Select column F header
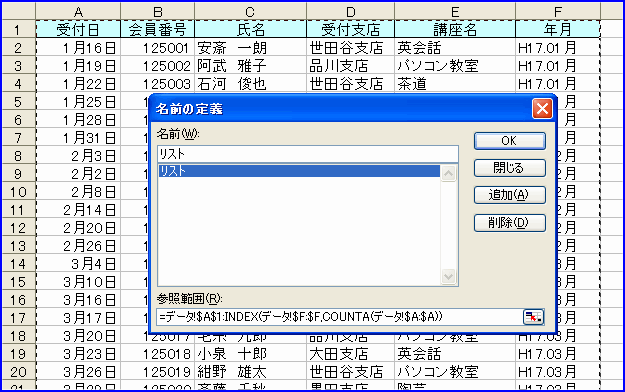625x392 pixels. click(558, 11)
